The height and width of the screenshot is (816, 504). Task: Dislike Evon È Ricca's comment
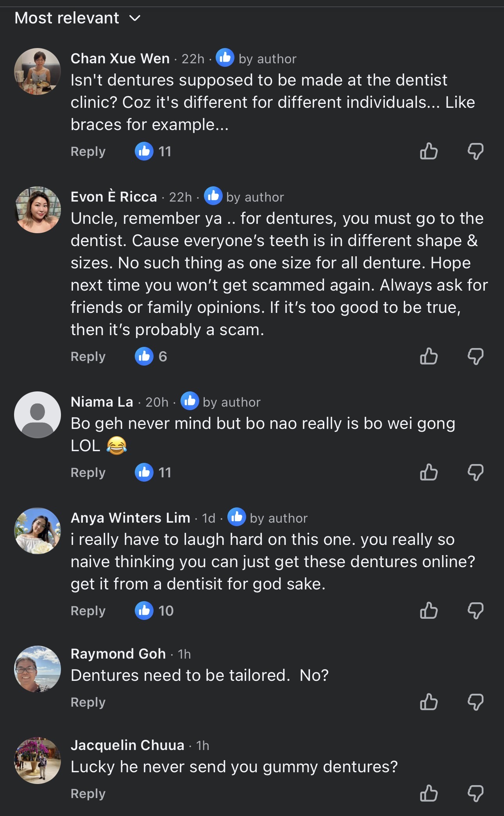point(475,356)
